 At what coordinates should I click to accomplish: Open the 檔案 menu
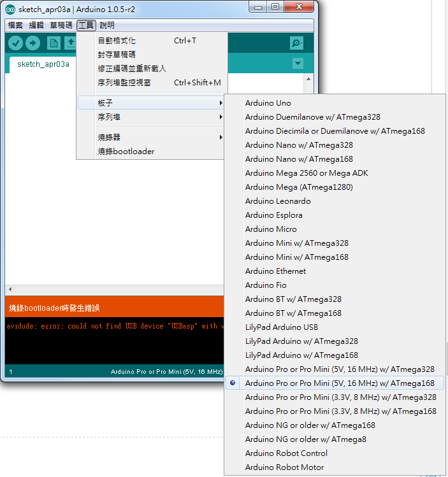[x=15, y=25]
